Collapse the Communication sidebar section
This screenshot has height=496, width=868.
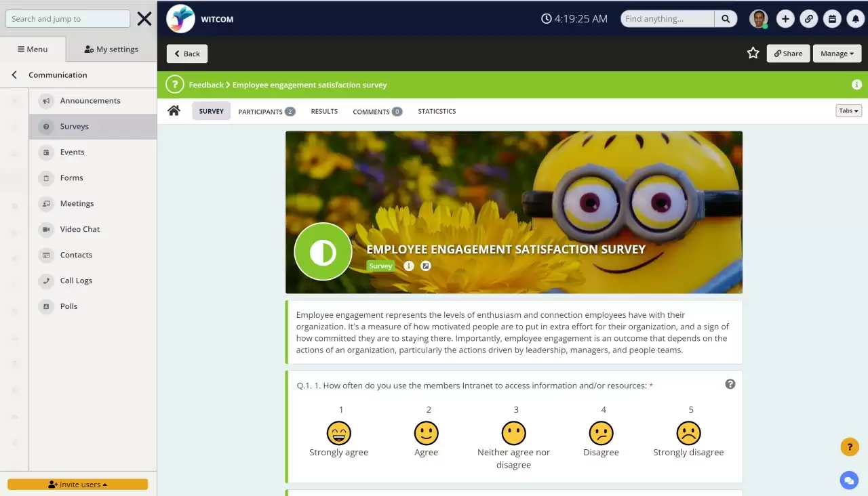(x=14, y=75)
